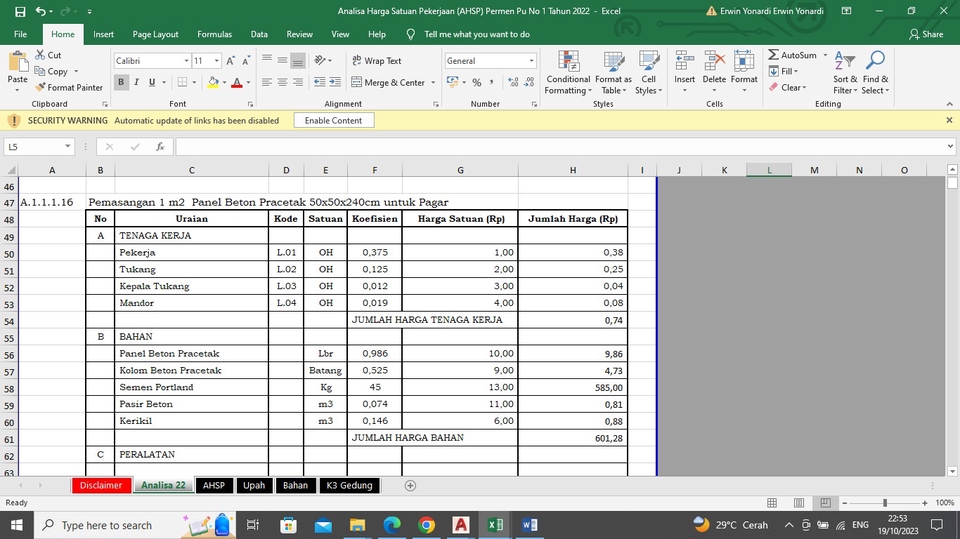
Task: Open Cell Styles gallery
Action: point(648,73)
